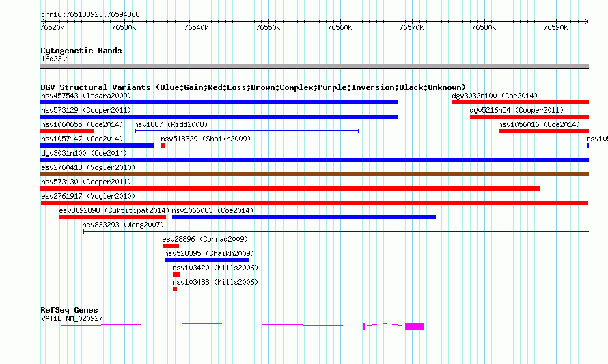Click the nsv1887 (Kidd2008) label
This screenshot has height=364, width=608.
click(171, 124)
